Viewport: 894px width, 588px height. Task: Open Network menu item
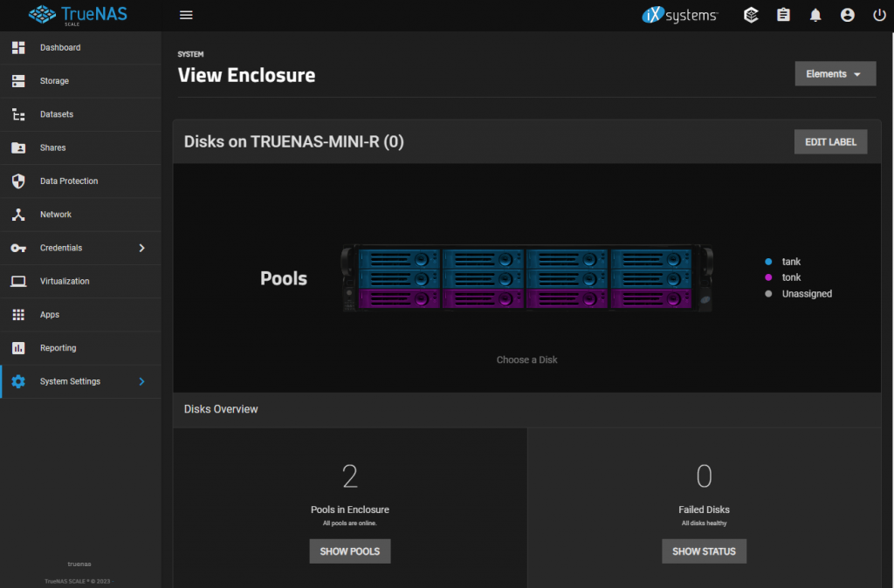tap(80, 215)
